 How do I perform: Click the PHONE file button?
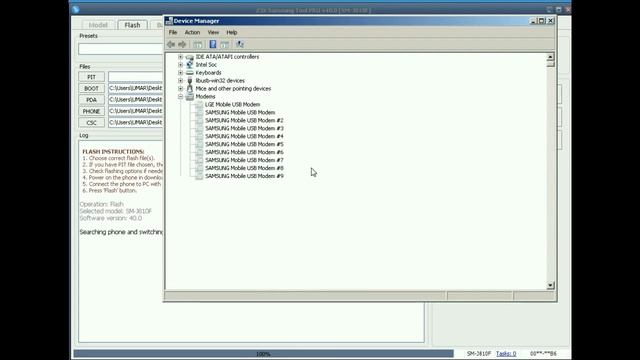(x=91, y=111)
